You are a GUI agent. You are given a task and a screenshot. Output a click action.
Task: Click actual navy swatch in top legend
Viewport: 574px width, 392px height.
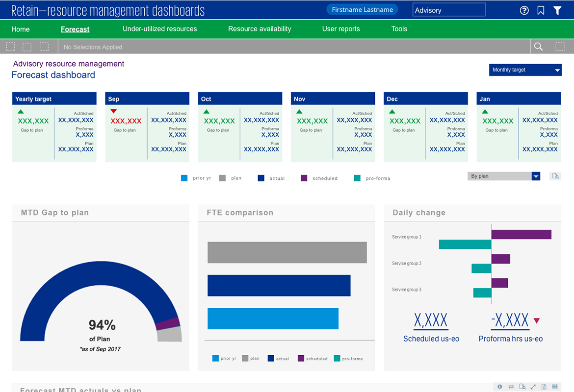coord(261,178)
